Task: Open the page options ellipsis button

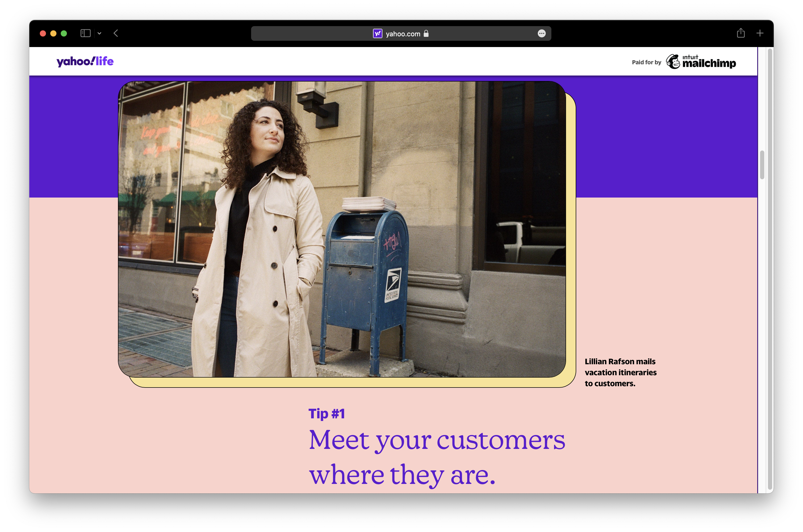Action: 541,34
